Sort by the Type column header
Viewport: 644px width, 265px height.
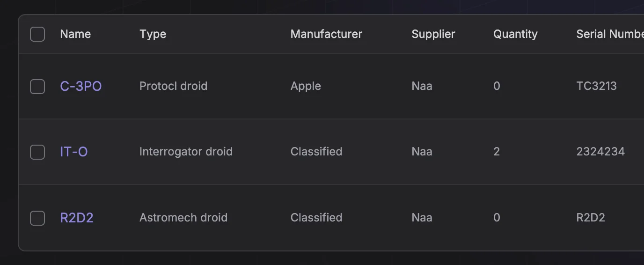coord(153,34)
